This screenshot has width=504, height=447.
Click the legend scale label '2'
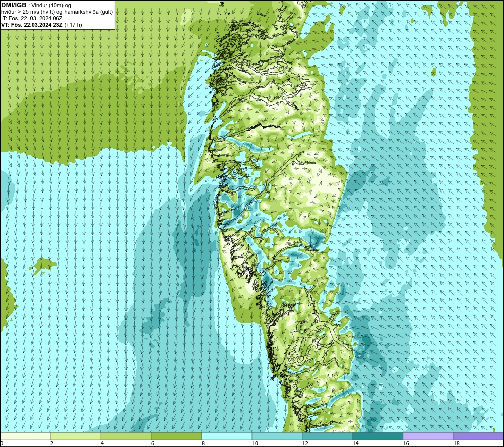point(52,443)
